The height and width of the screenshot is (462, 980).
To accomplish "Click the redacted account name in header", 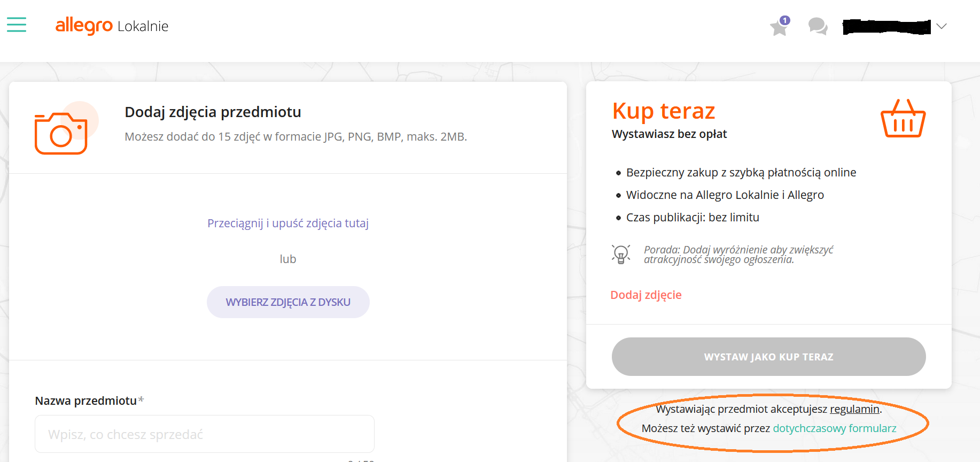I will [886, 26].
